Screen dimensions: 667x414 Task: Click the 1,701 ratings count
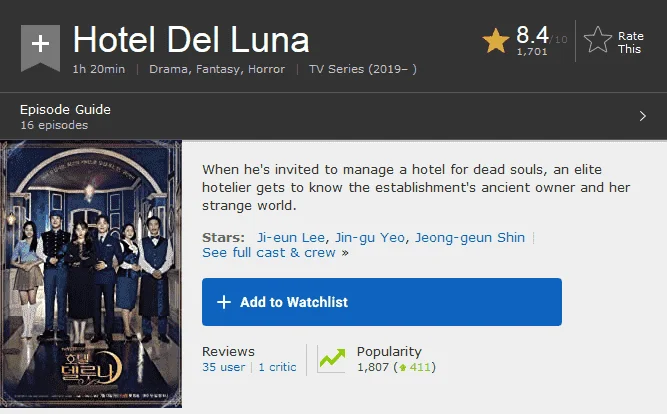click(x=532, y=52)
